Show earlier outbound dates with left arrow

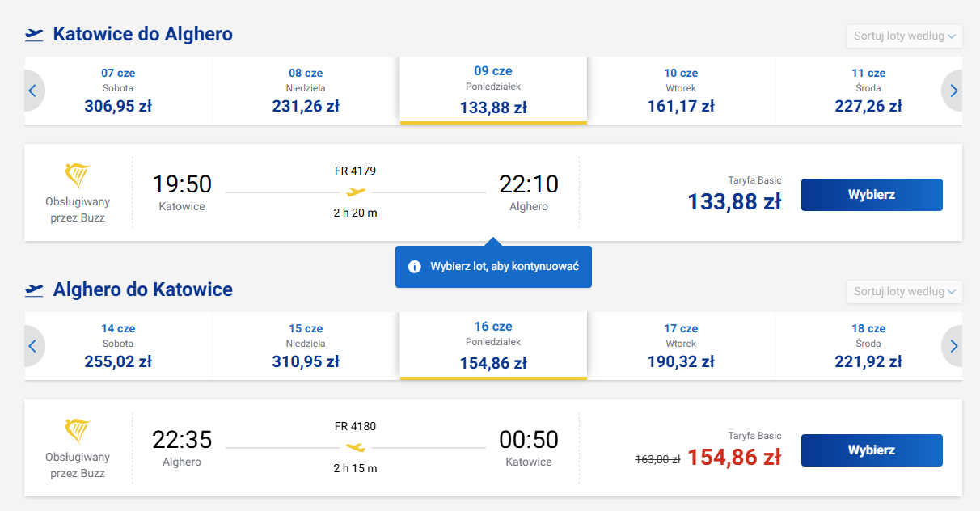[32, 91]
